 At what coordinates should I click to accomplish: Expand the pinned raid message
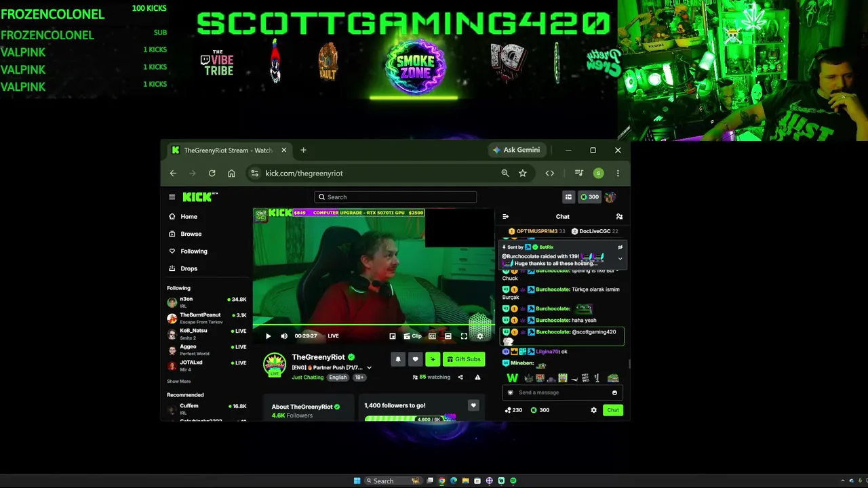point(620,259)
